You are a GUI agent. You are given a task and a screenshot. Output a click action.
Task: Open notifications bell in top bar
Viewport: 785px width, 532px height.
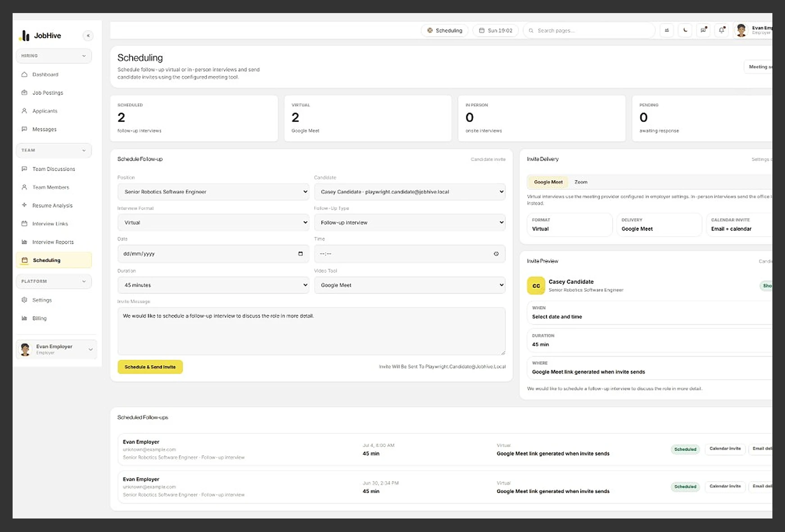(x=722, y=30)
